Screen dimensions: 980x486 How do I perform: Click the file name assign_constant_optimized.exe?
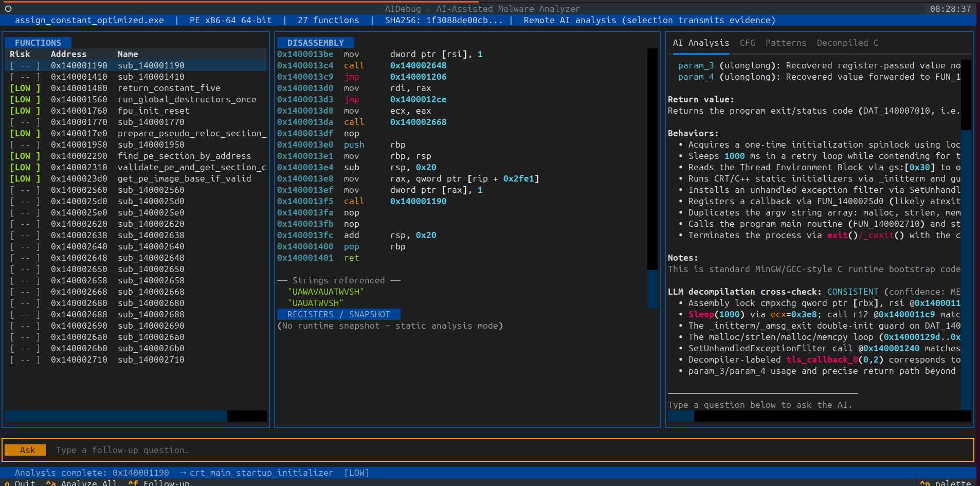click(x=89, y=20)
